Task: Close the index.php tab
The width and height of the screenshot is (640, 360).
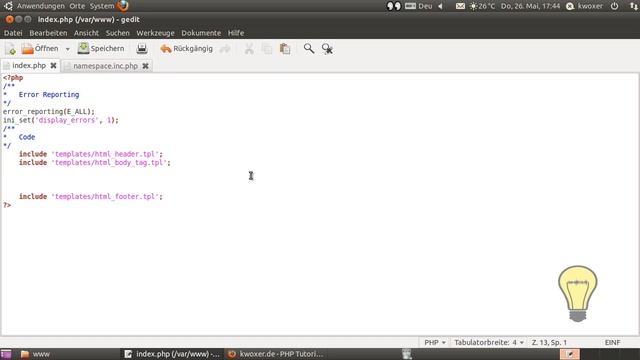Action: pos(53,65)
